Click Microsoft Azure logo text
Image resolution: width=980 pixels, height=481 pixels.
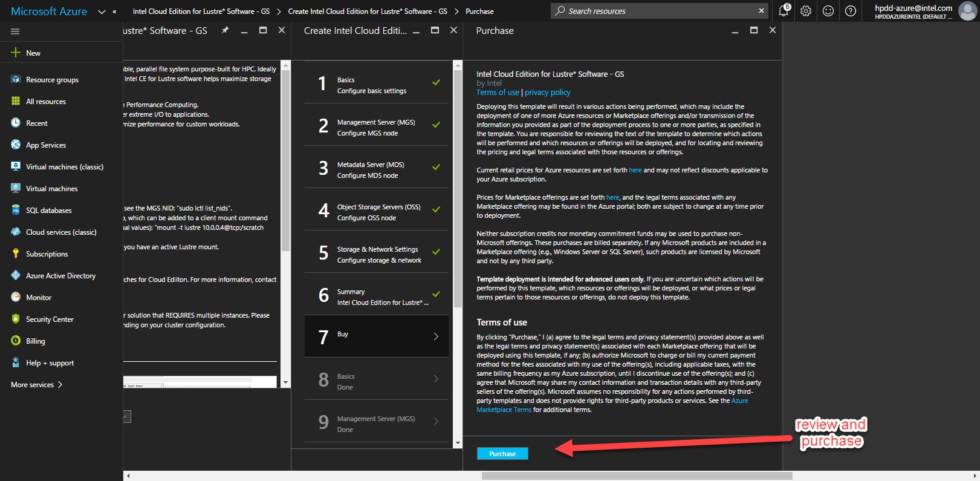(49, 11)
